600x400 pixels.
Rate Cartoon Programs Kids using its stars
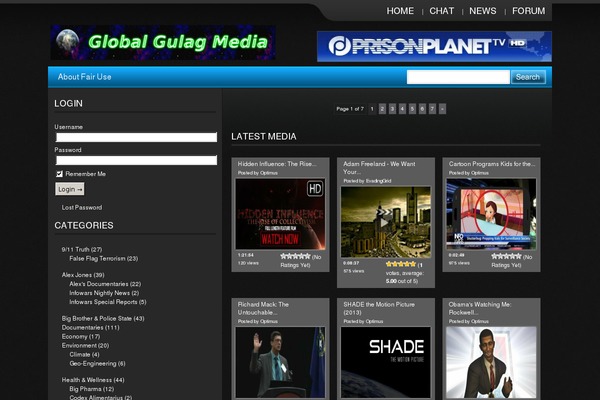coord(507,256)
